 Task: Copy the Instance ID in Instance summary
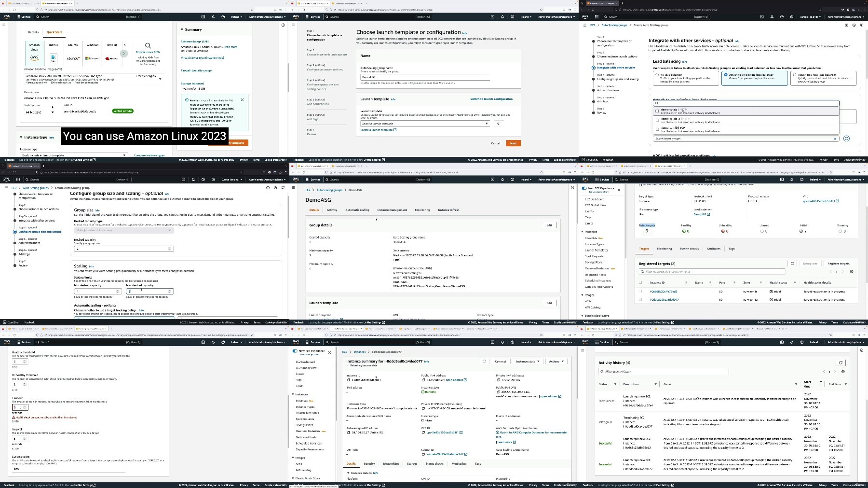348,380
